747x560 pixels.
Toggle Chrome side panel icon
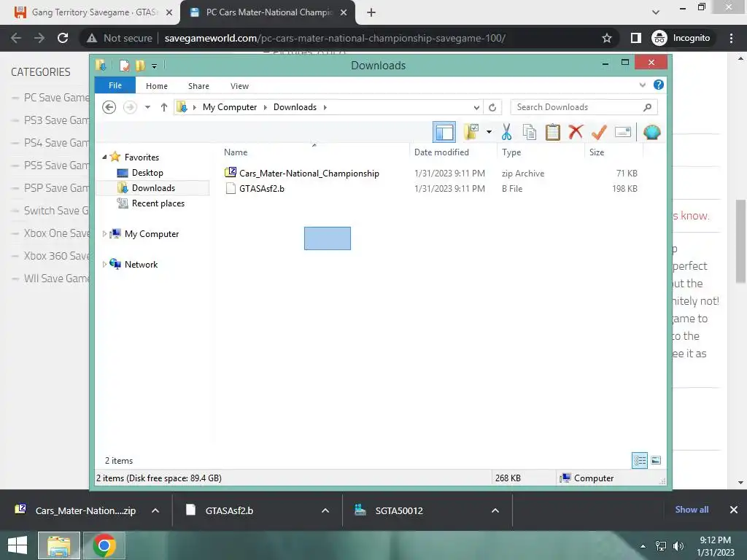click(635, 38)
